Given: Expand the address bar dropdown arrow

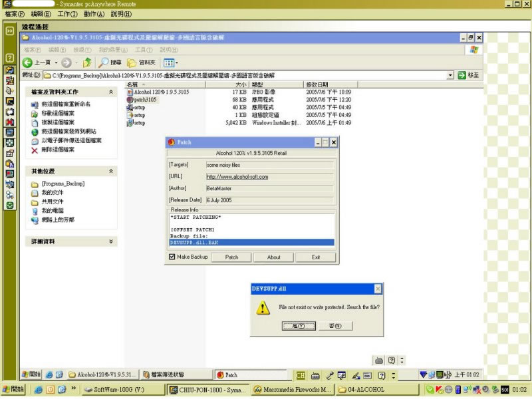Looking at the screenshot, I should pyautogui.click(x=450, y=75).
